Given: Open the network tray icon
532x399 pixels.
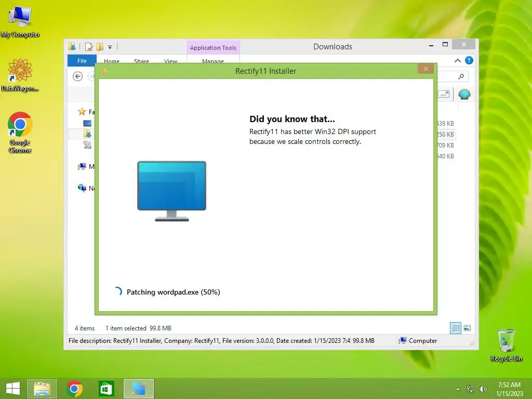Looking at the screenshot, I should coord(471,389).
